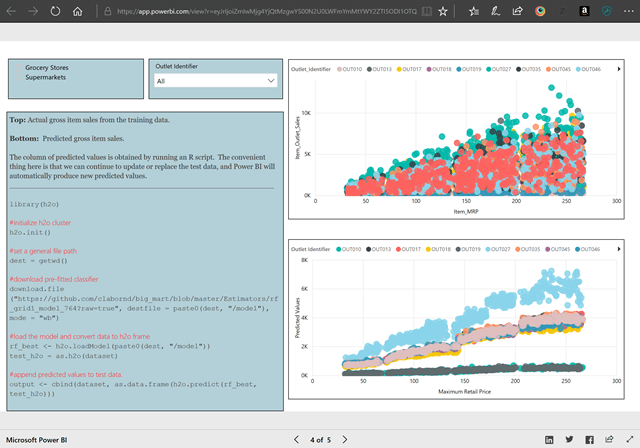Viewport: 640px width, 448px height.
Task: Click the #initialize h2o cluster comment
Action: pos(40,223)
